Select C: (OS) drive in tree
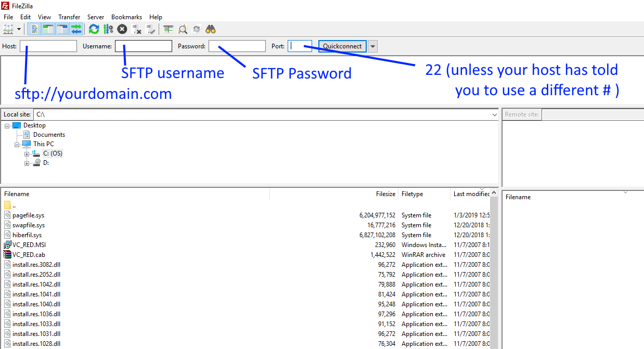Image resolution: width=644 pixels, height=349 pixels. [x=53, y=153]
